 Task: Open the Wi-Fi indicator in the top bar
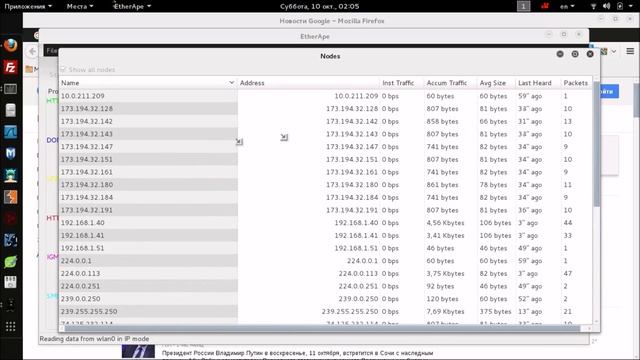pos(593,6)
